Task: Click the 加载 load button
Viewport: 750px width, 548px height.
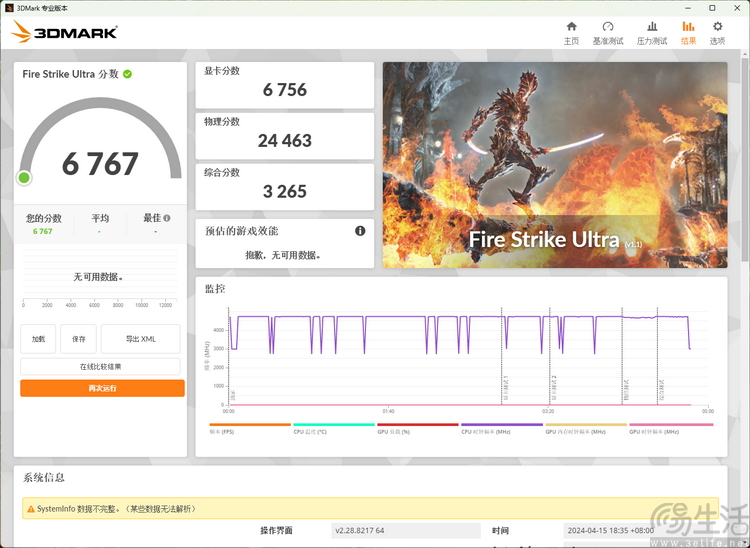Action: (x=38, y=339)
